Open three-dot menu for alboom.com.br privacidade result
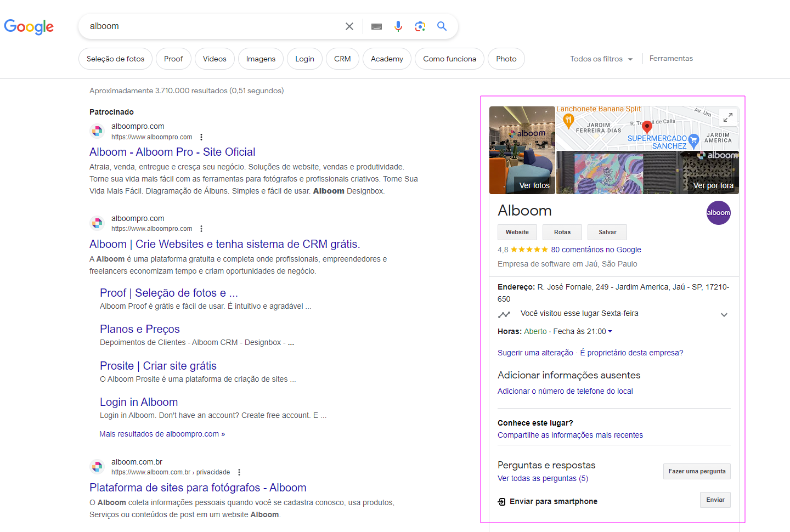Image resolution: width=790 pixels, height=532 pixels. (x=239, y=472)
